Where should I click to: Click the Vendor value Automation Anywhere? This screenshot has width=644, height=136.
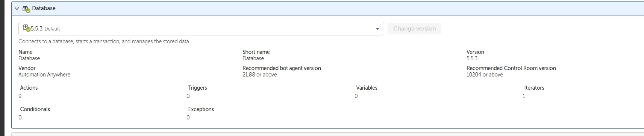pyautogui.click(x=44, y=75)
